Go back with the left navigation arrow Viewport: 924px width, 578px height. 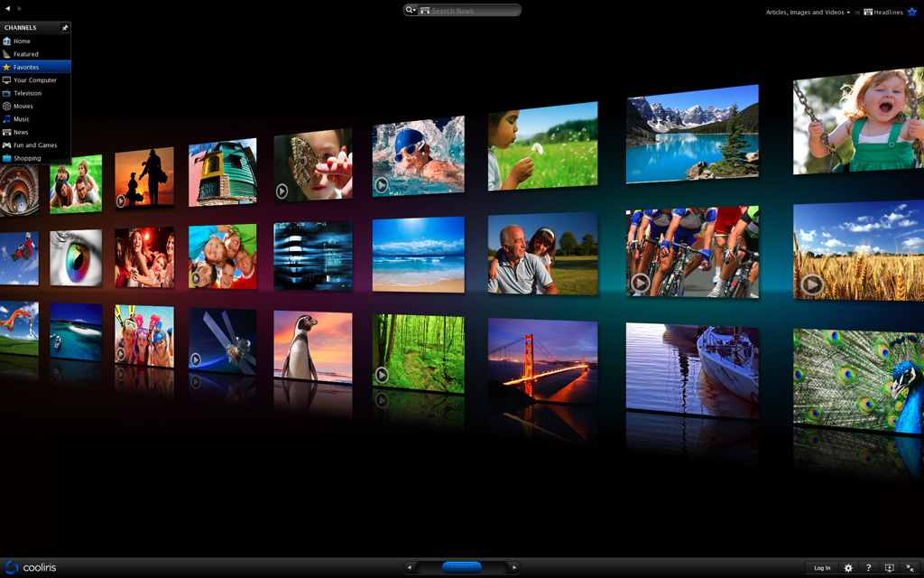[7, 8]
